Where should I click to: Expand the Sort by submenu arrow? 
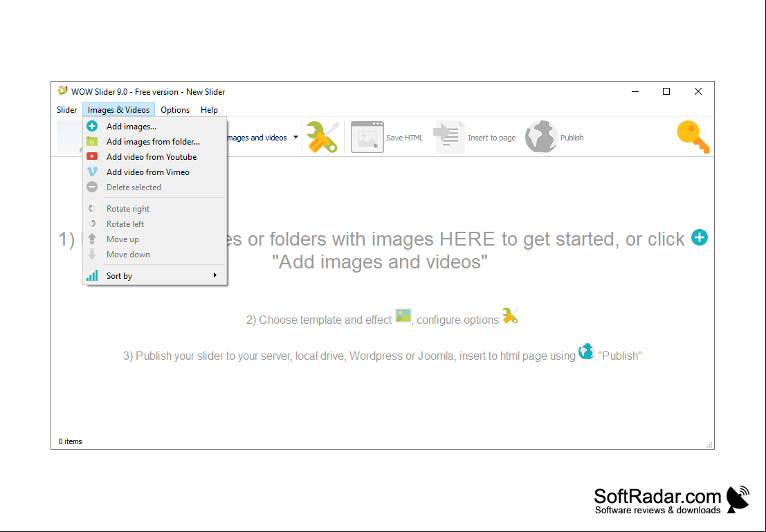point(215,275)
